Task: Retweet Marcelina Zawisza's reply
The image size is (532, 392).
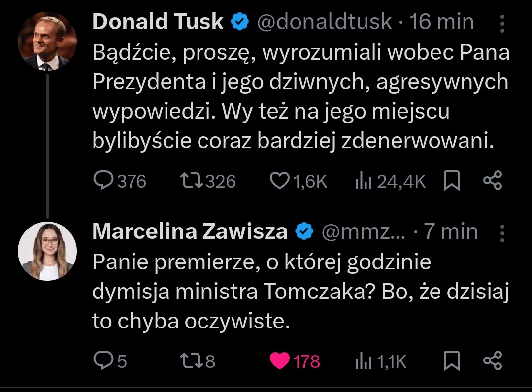Action: [191, 361]
